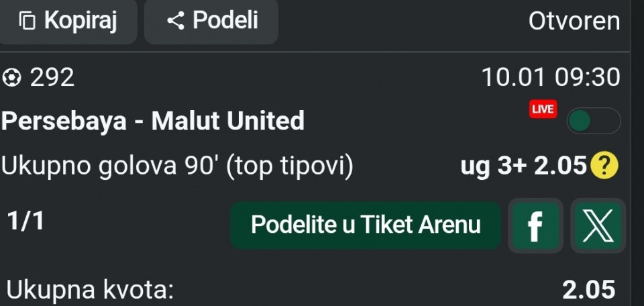Viewport: 644px width, 306px height.
Task: Select match code 292
Action: (x=52, y=79)
